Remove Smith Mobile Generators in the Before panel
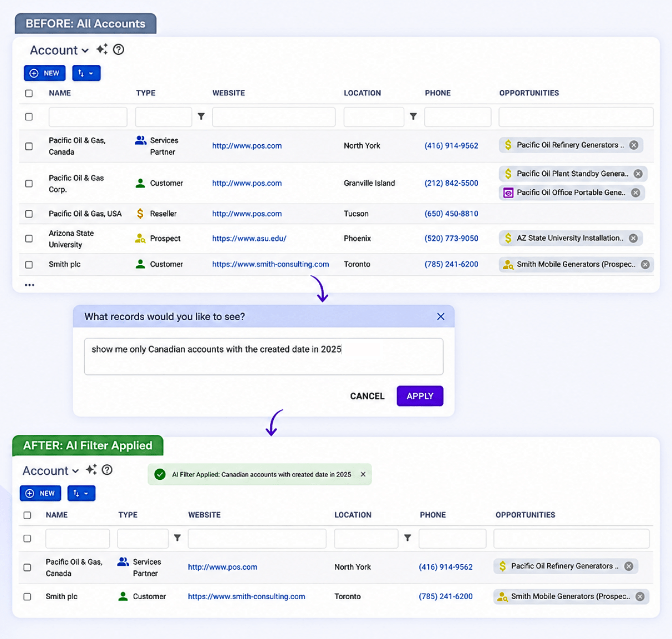This screenshot has height=639, width=672. click(x=645, y=265)
